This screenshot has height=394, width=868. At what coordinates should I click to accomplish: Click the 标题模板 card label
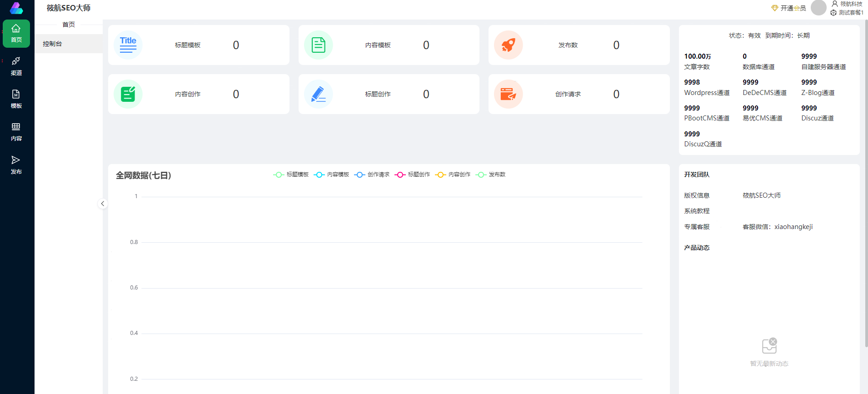coord(188,45)
